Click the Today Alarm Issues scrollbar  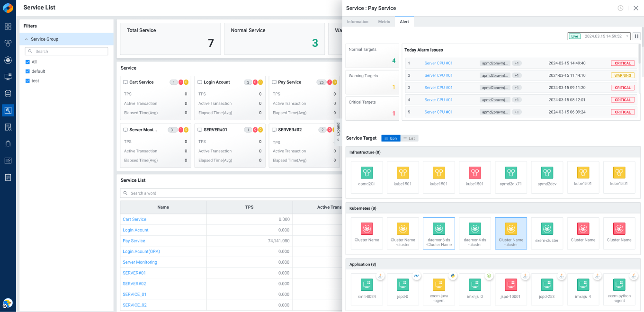click(639, 54)
